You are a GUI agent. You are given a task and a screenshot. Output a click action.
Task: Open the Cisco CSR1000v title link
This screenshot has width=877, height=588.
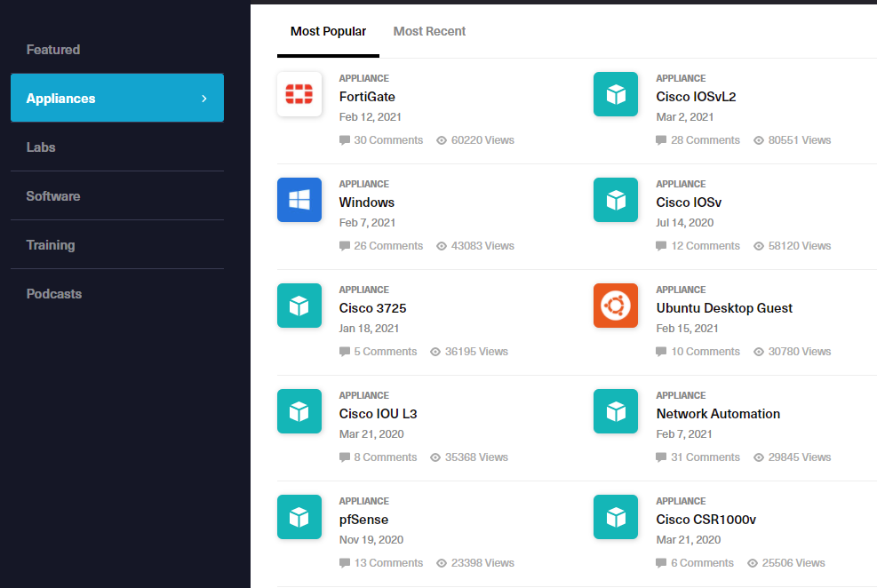coord(706,520)
